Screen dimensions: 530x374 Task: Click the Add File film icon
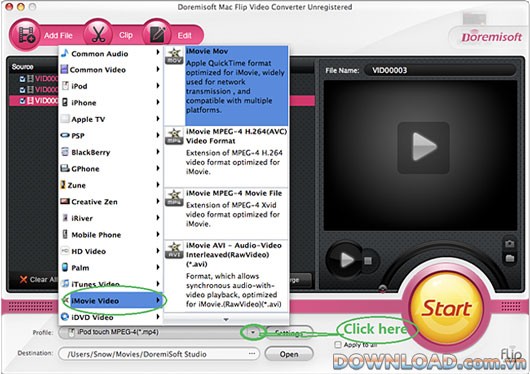(26, 35)
